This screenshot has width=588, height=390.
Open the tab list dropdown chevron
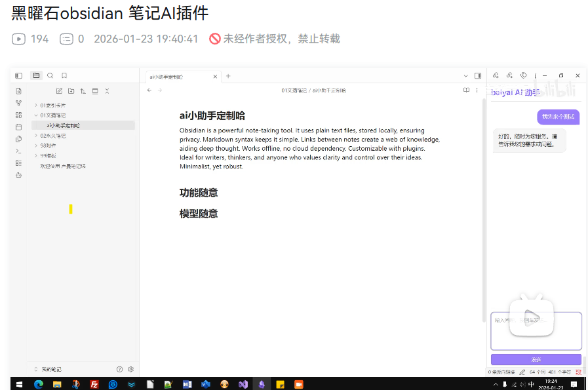[466, 76]
